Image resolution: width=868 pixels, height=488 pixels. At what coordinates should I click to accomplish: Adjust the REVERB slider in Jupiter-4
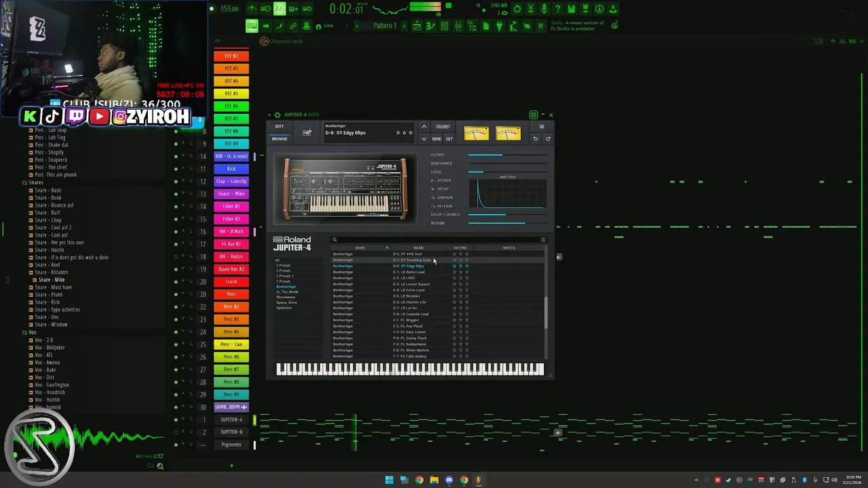click(x=507, y=223)
